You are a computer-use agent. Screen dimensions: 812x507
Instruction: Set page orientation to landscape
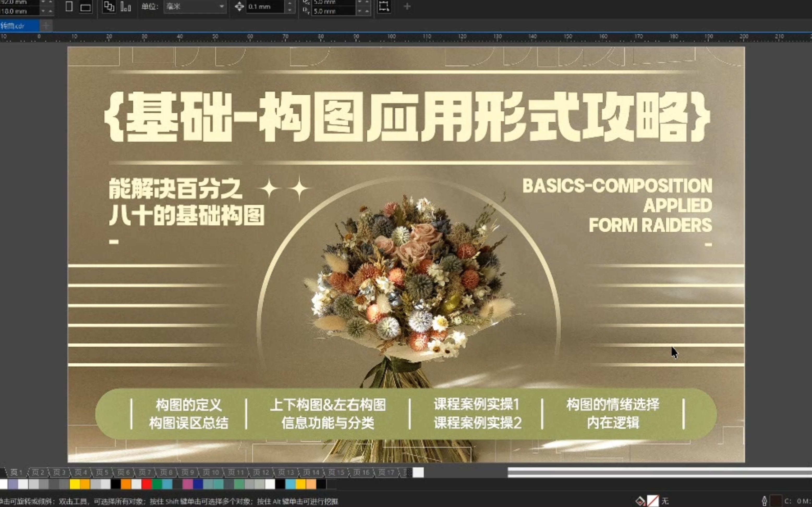86,7
